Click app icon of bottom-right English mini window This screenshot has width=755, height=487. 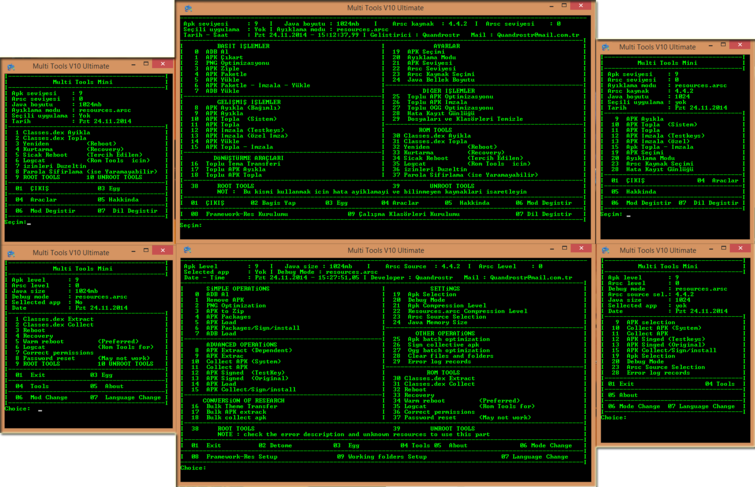click(x=606, y=250)
